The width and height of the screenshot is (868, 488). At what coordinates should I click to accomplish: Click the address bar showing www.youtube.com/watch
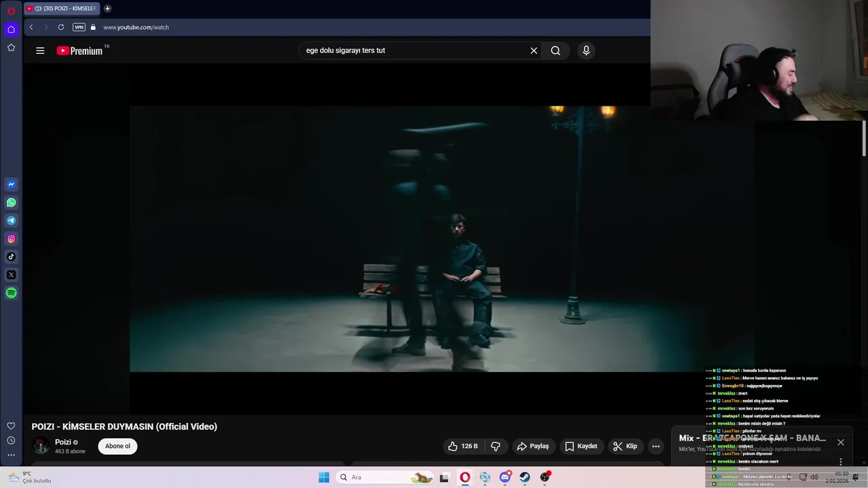136,27
